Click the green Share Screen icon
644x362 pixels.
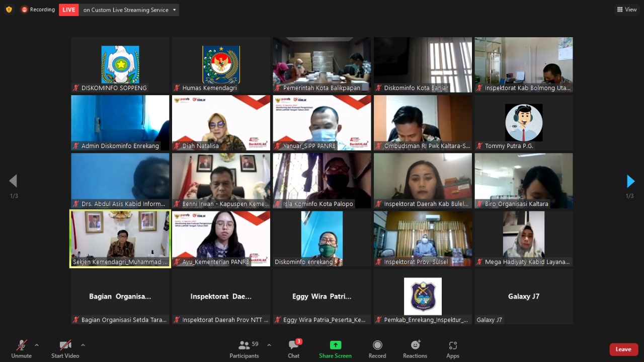coord(335,345)
